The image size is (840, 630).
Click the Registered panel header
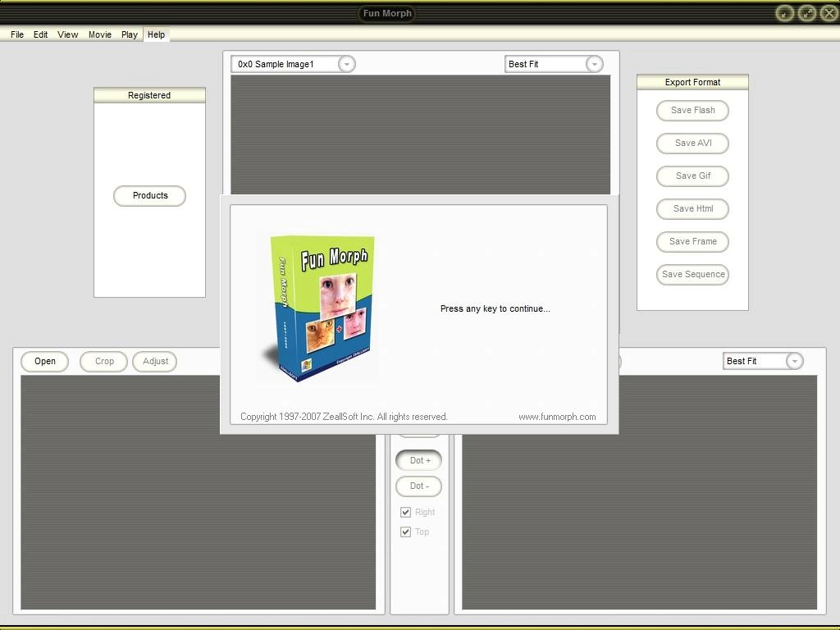click(149, 95)
